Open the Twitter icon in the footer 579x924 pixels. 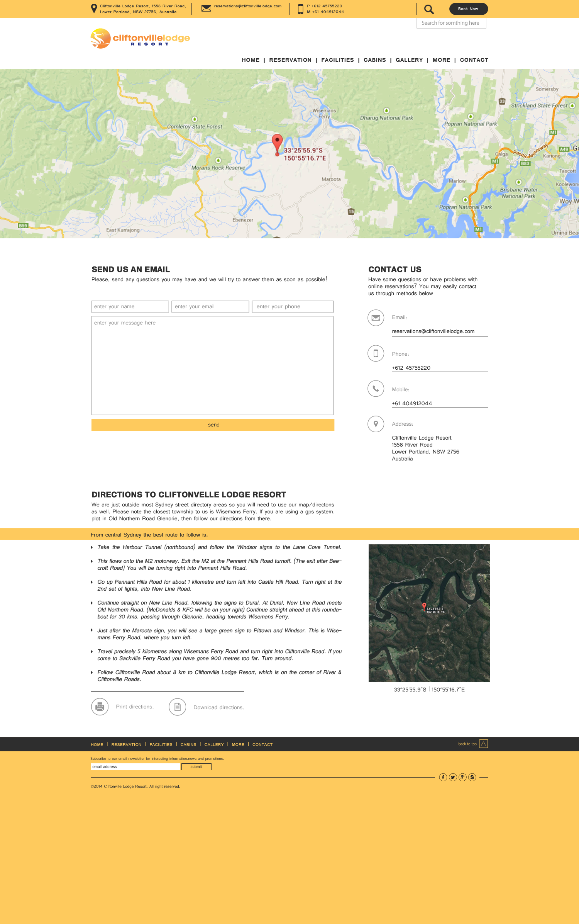pos(453,777)
